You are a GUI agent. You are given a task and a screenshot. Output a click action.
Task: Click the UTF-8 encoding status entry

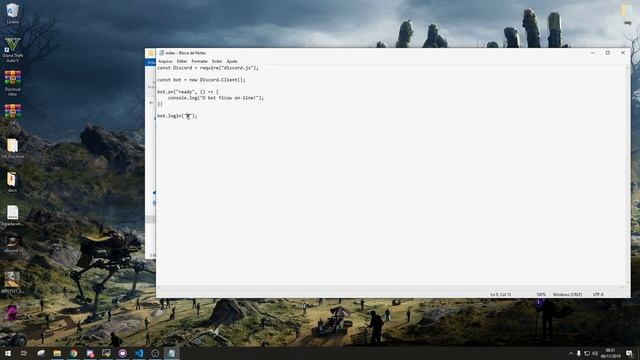pyautogui.click(x=598, y=294)
